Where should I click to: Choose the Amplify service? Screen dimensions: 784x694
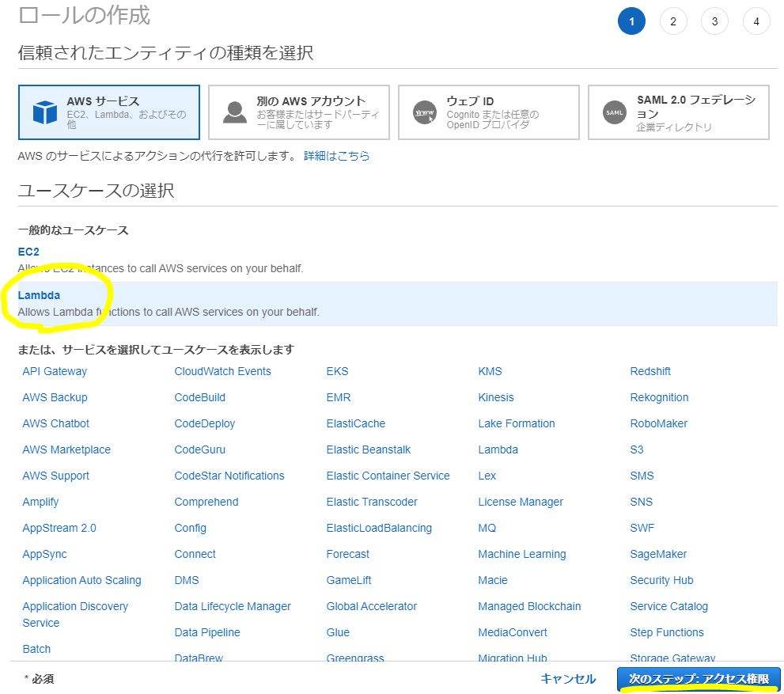pyautogui.click(x=40, y=502)
